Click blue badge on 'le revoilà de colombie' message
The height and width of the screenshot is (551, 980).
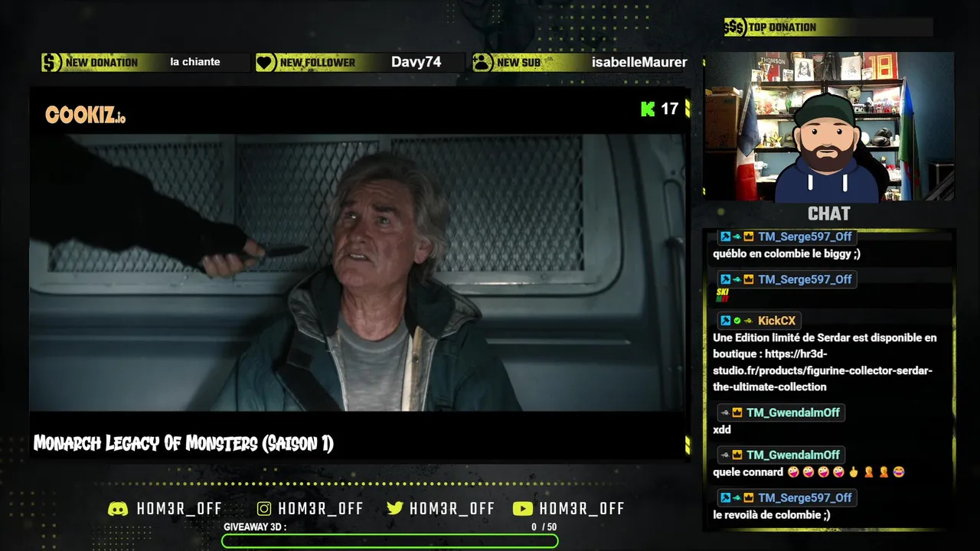[x=725, y=497]
